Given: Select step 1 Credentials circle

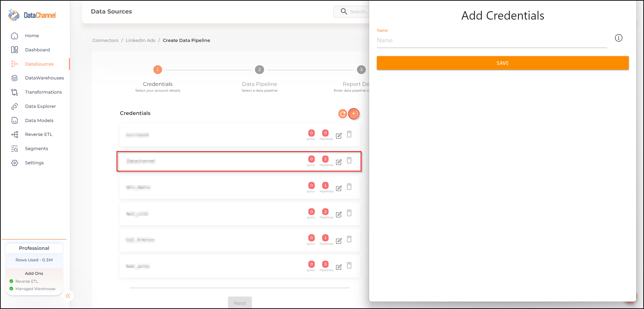Looking at the screenshot, I should point(158,70).
